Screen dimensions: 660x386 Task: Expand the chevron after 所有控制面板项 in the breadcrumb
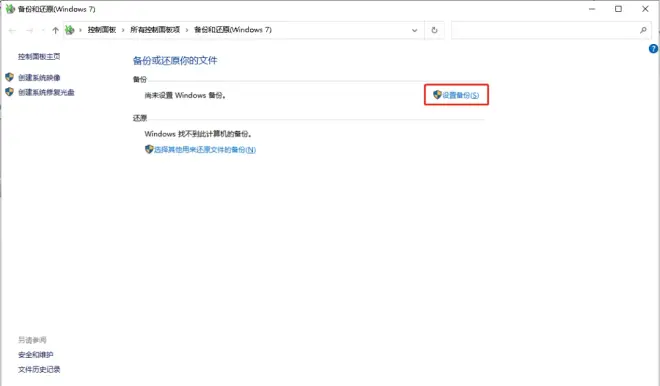coord(187,30)
